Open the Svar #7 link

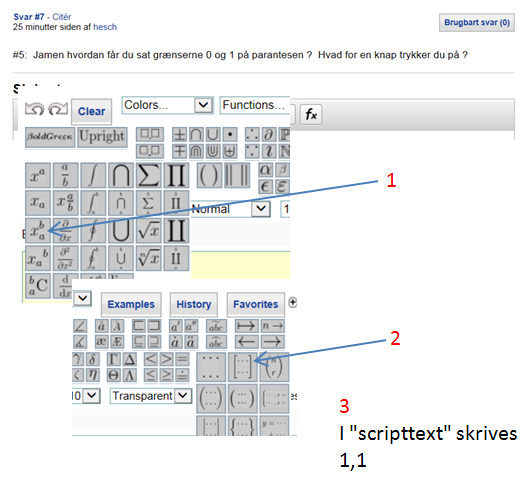29,17
